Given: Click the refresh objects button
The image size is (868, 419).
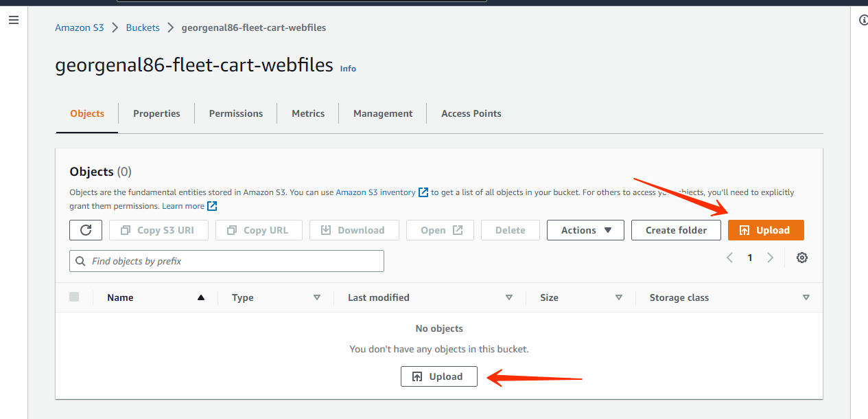Looking at the screenshot, I should tap(86, 230).
